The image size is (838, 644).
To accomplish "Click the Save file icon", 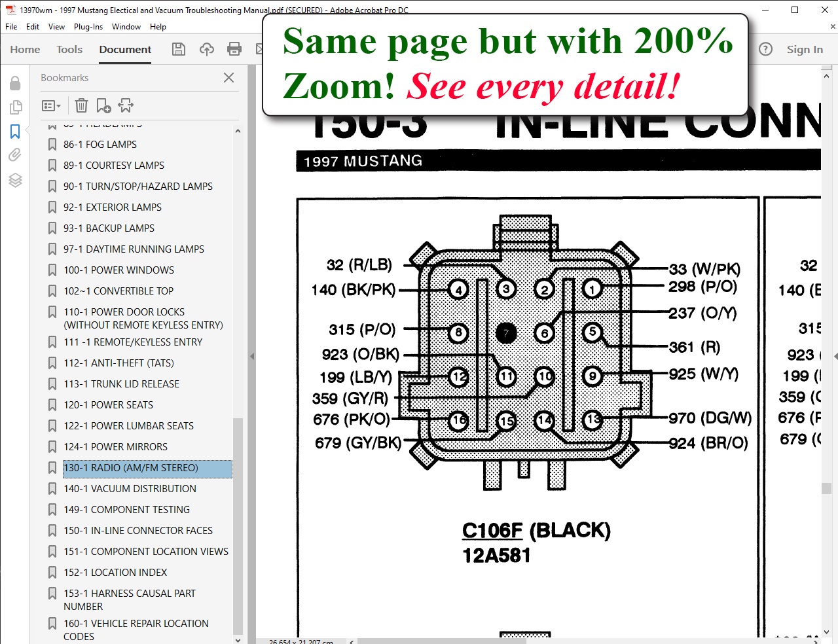I will (179, 49).
